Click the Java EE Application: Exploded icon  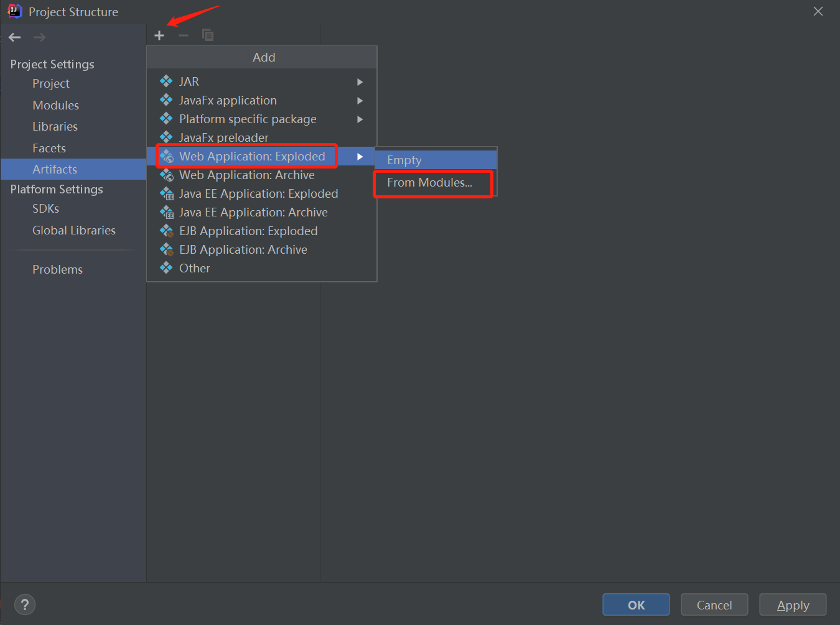click(167, 193)
